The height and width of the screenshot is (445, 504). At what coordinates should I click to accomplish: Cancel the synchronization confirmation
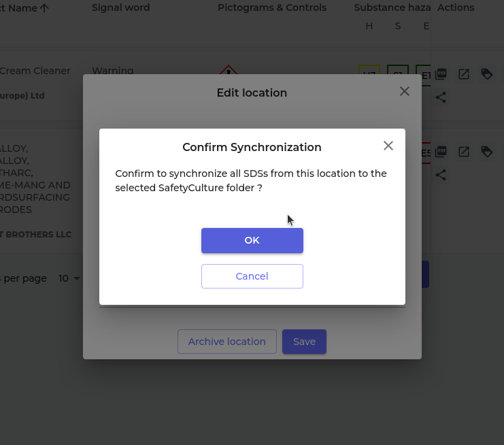[252, 276]
